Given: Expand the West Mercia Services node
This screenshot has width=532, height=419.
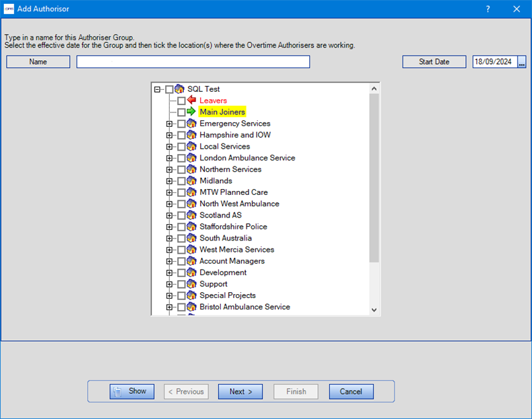Looking at the screenshot, I should (x=170, y=250).
